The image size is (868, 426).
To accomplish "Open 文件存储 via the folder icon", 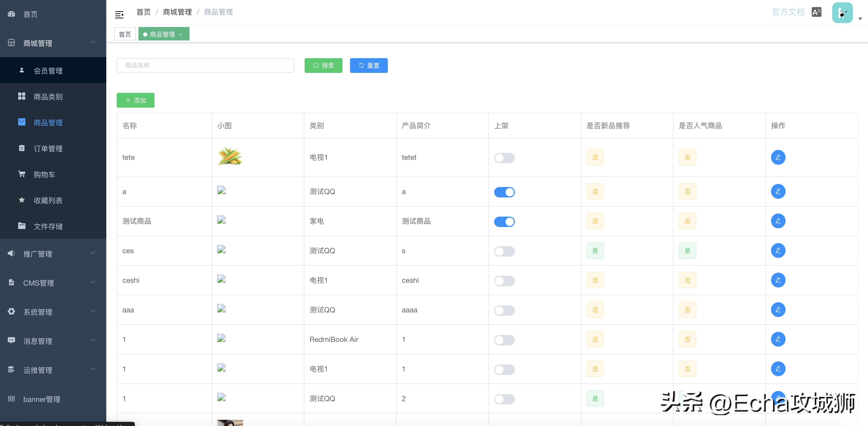I will click(x=22, y=226).
